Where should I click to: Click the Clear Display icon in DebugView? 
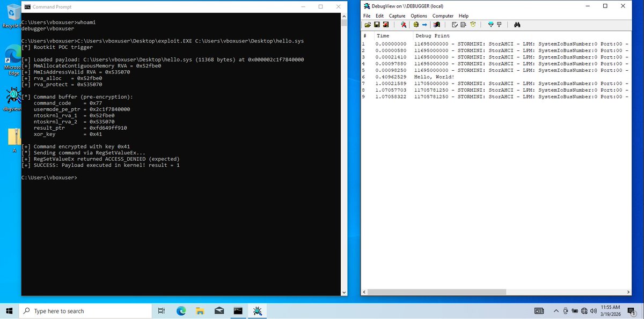455,25
